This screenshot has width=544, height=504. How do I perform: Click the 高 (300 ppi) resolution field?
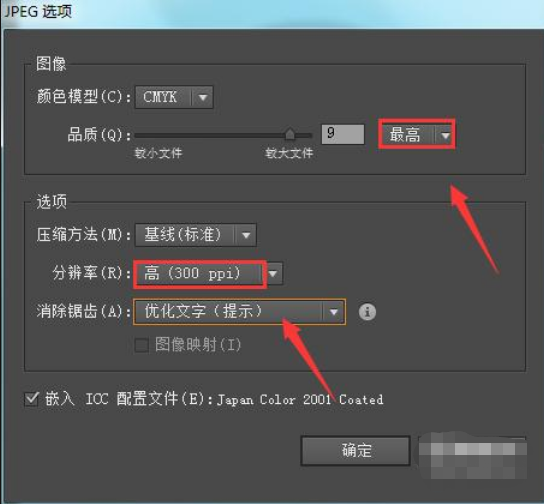click(199, 274)
